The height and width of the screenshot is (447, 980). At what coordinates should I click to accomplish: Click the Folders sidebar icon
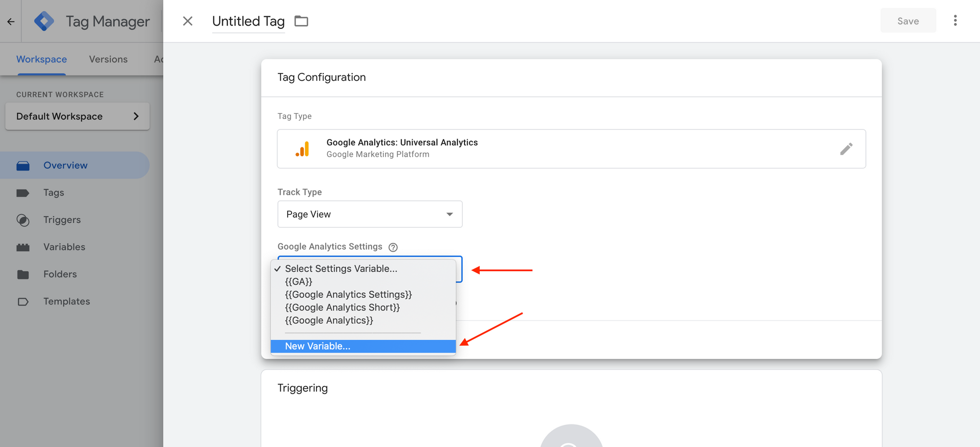(x=23, y=275)
